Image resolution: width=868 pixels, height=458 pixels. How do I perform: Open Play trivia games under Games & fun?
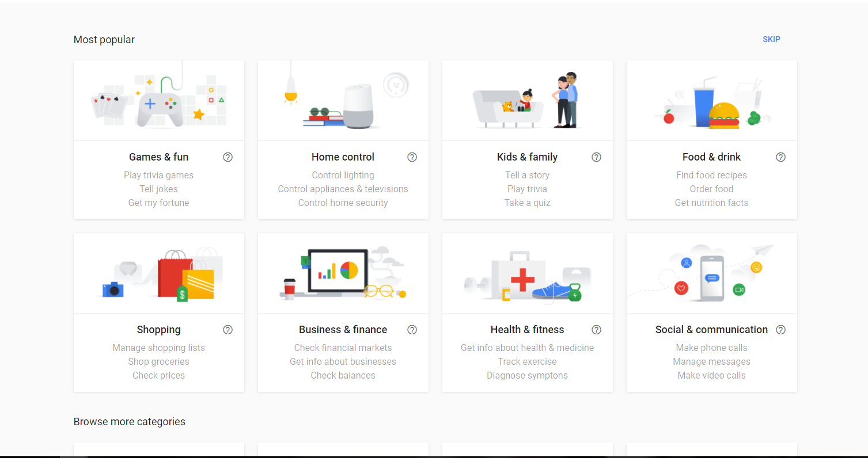coord(158,175)
